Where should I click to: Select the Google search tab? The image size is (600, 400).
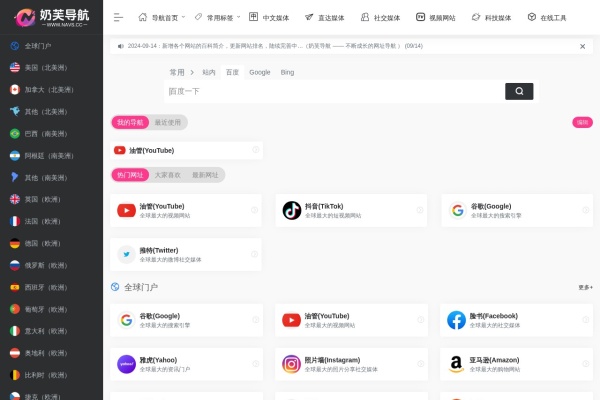pos(259,72)
